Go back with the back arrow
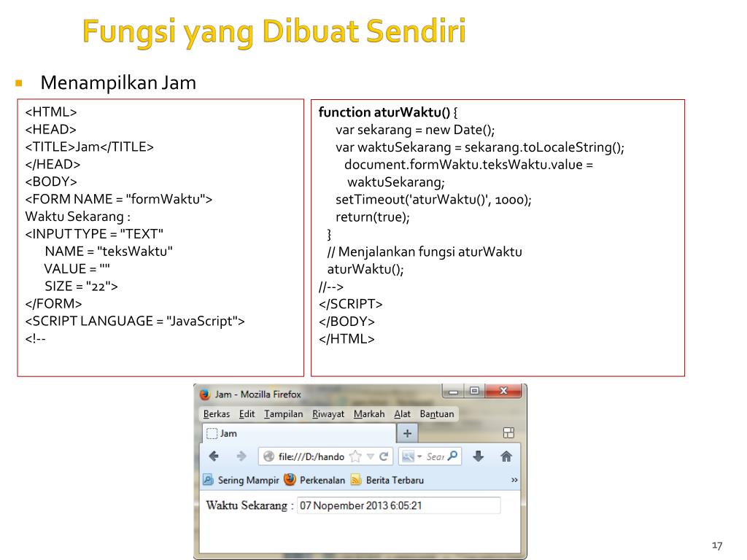This screenshot has height=560, width=747. [214, 456]
